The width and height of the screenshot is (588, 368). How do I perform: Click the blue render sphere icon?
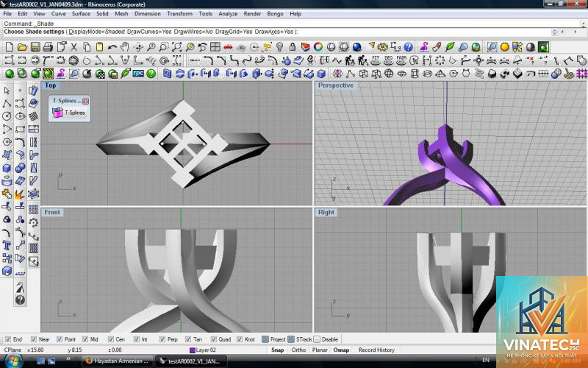(357, 47)
